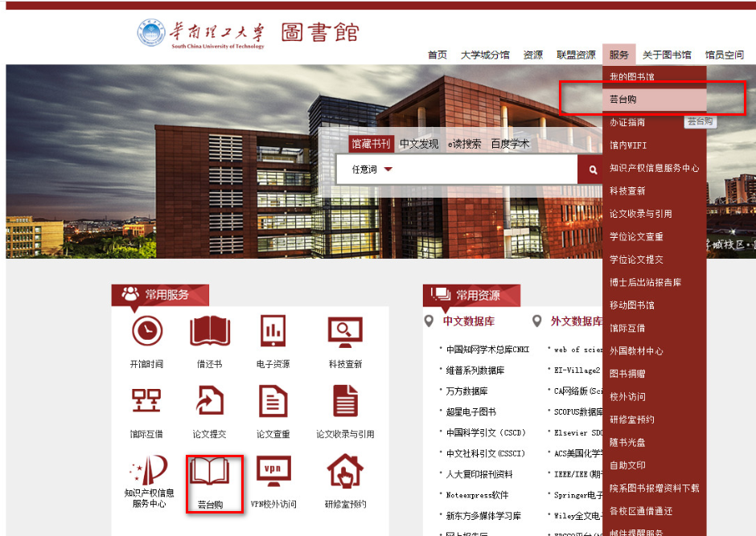Select the VPN校外访问 monitor icon
756x536 pixels.
pyautogui.click(x=273, y=470)
